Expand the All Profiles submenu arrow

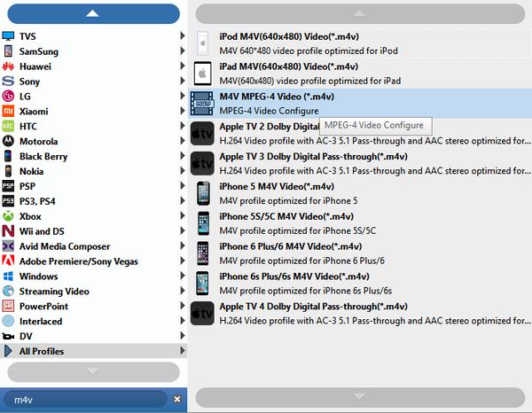(x=182, y=351)
